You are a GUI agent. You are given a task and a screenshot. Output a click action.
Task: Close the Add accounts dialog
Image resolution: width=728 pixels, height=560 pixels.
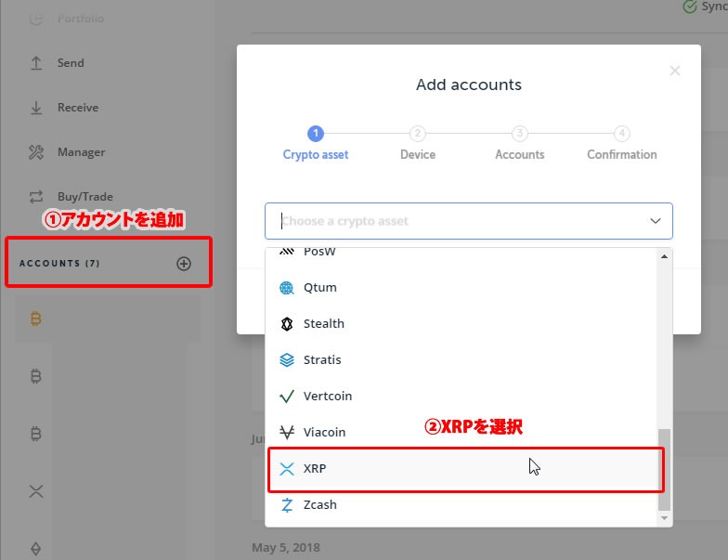tap(675, 71)
